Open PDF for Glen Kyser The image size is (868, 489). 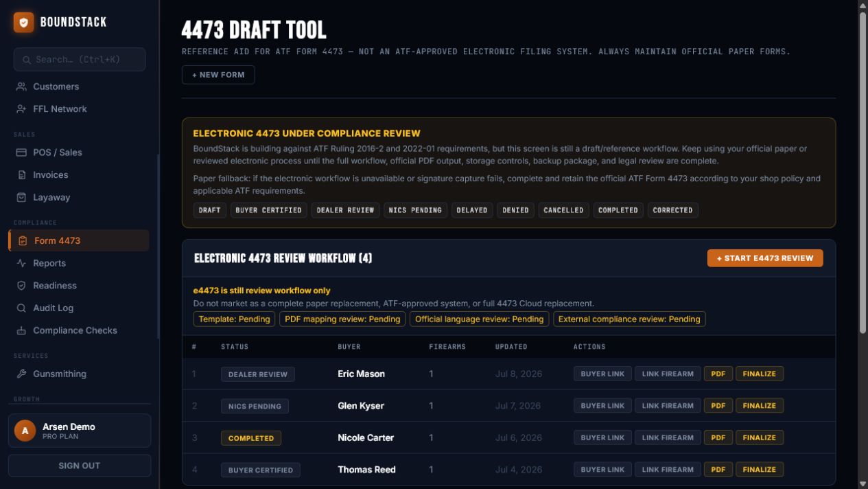click(718, 406)
